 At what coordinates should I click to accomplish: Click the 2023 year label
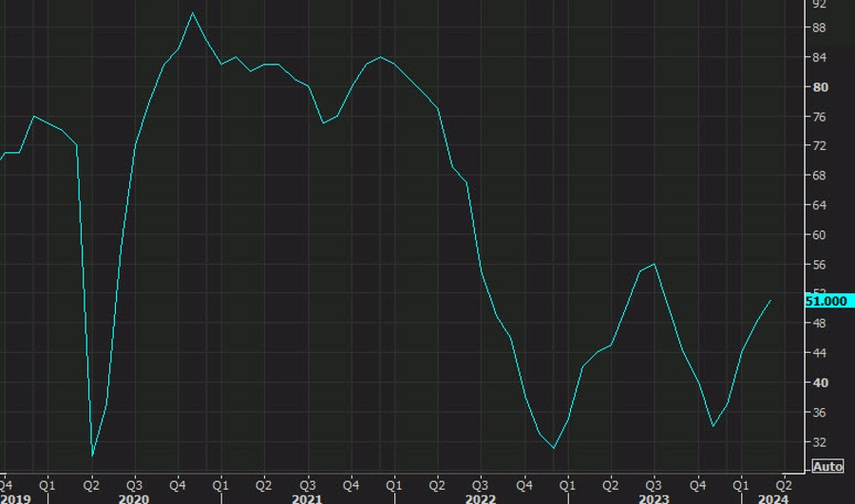point(654,499)
